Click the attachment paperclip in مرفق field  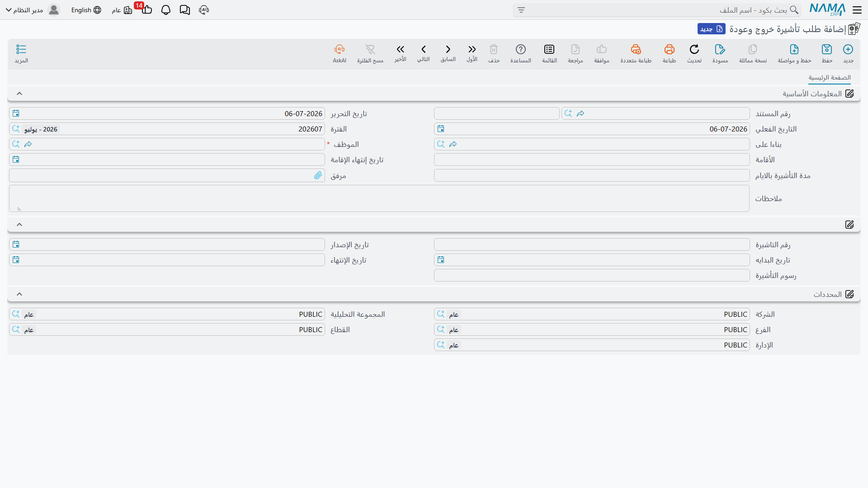click(x=318, y=175)
